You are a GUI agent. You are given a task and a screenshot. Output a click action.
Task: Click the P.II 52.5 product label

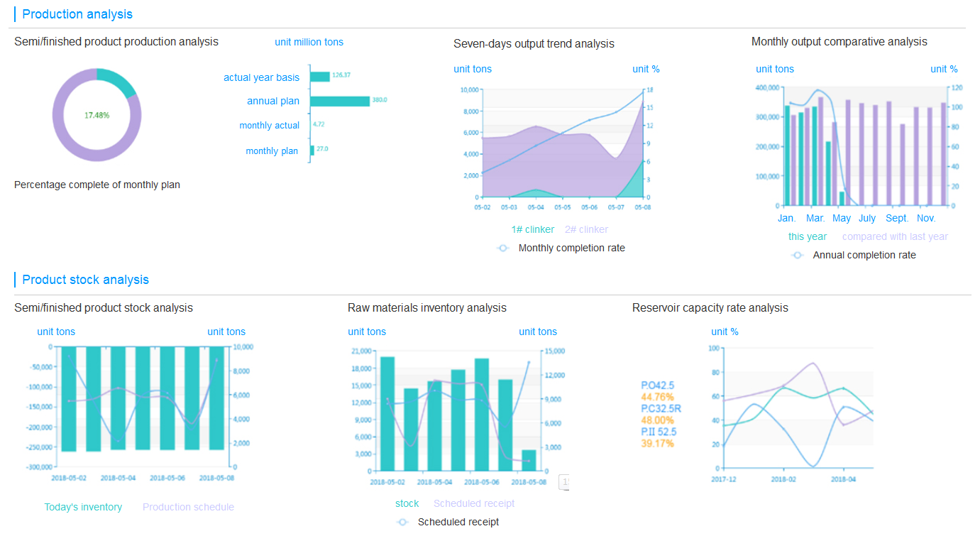pyautogui.click(x=658, y=432)
